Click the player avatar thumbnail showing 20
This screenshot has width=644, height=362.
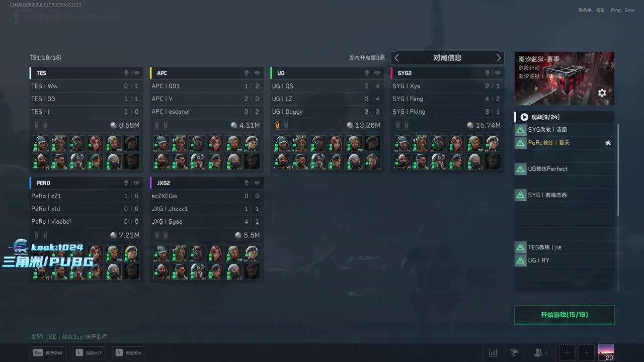606,352
